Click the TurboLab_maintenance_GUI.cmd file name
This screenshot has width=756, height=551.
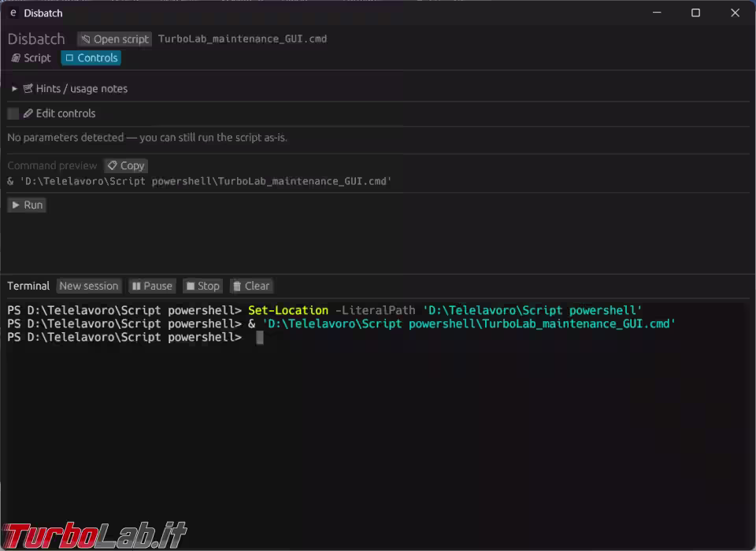[243, 39]
